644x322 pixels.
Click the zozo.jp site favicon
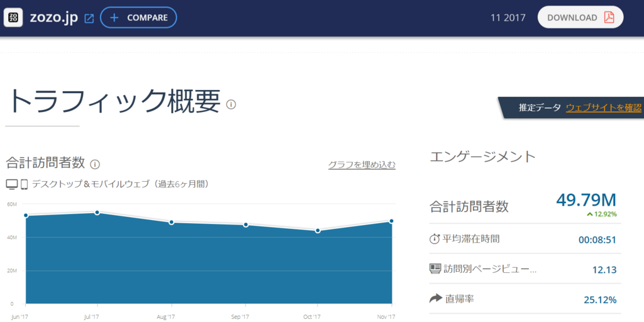13,18
